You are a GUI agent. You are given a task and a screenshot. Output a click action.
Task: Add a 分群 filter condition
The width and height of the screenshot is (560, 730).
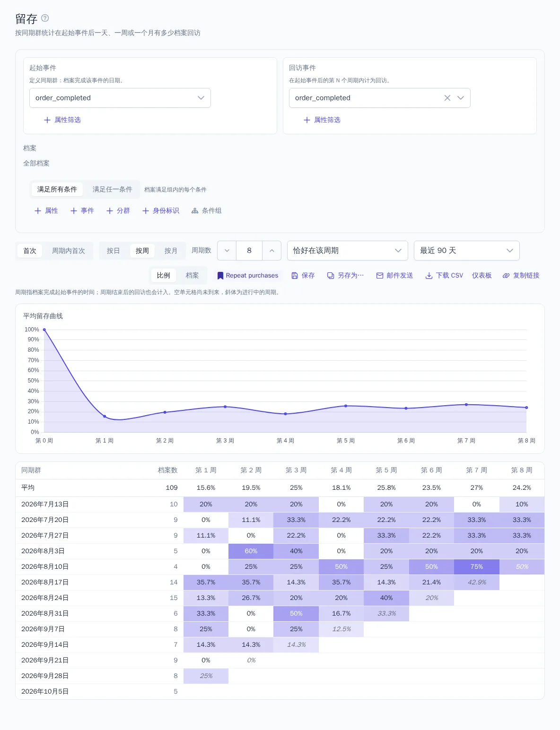(118, 211)
